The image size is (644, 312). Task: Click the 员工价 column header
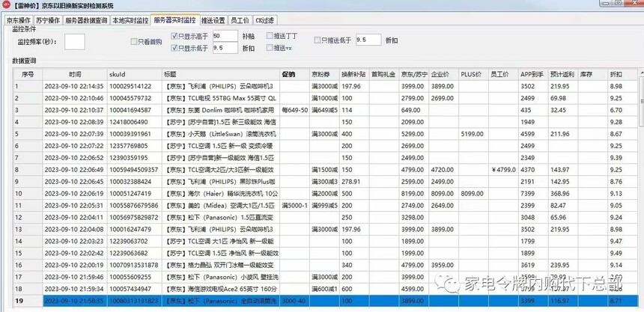point(503,74)
